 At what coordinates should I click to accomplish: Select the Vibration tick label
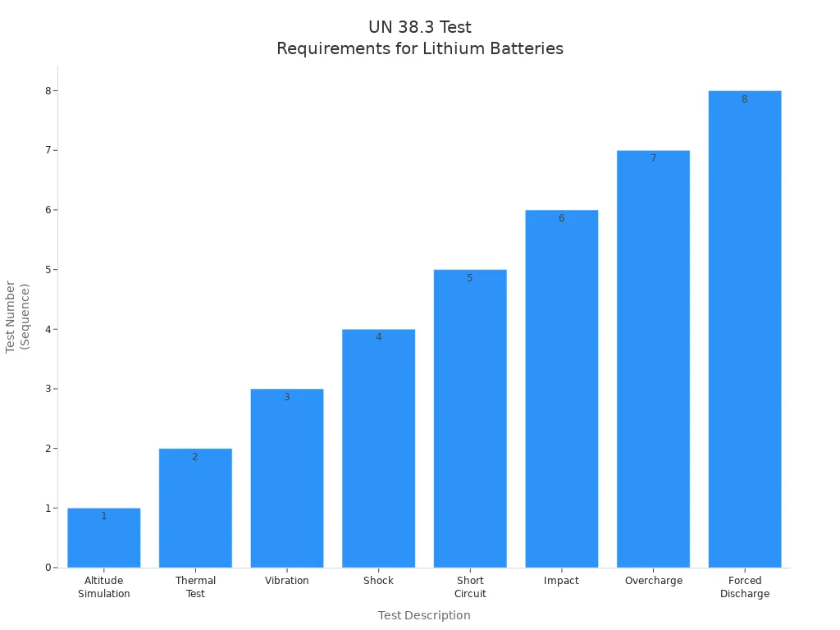[x=287, y=580]
